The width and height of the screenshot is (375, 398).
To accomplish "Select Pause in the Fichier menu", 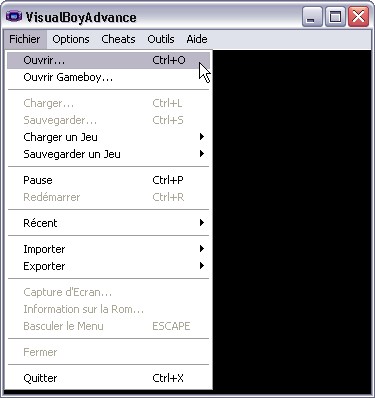I will point(109,180).
